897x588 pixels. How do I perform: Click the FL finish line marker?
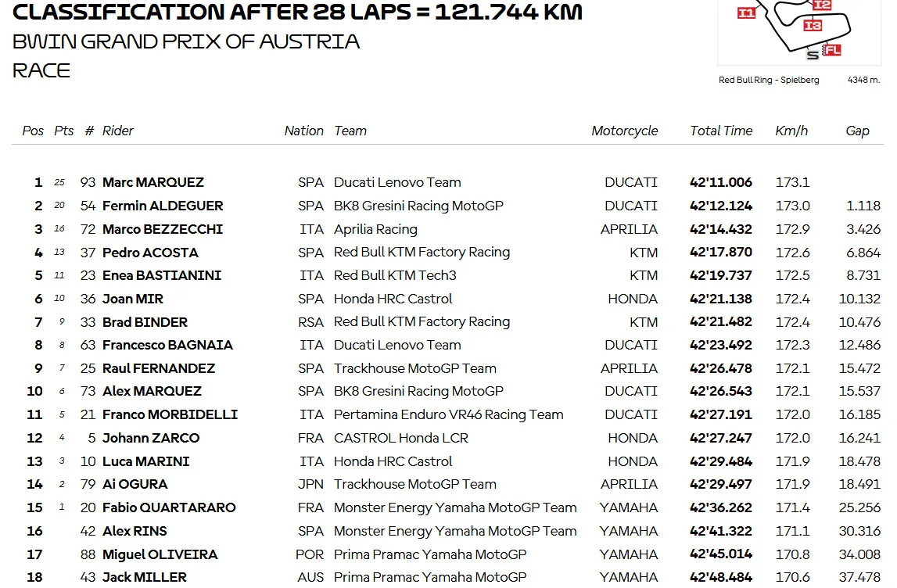832,50
